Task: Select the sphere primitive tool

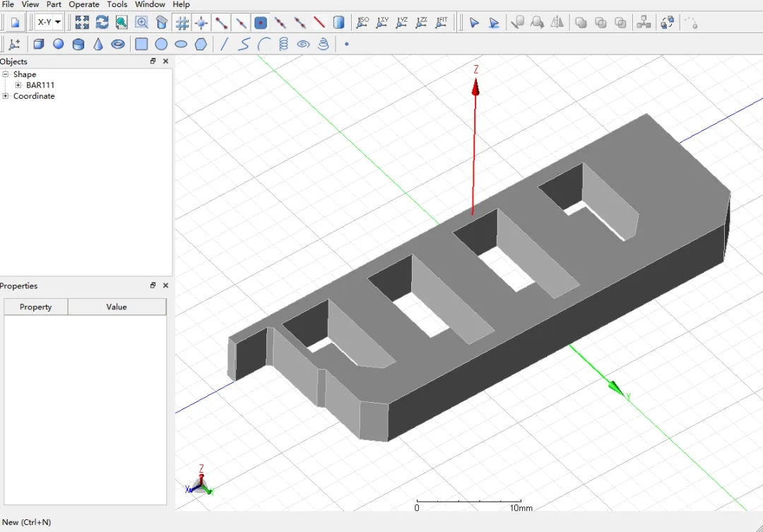Action: 59,45
